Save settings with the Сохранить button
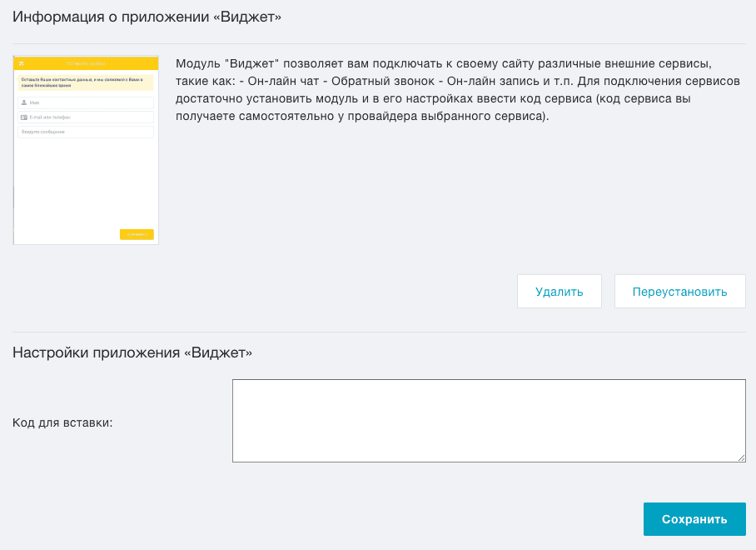 [x=694, y=519]
